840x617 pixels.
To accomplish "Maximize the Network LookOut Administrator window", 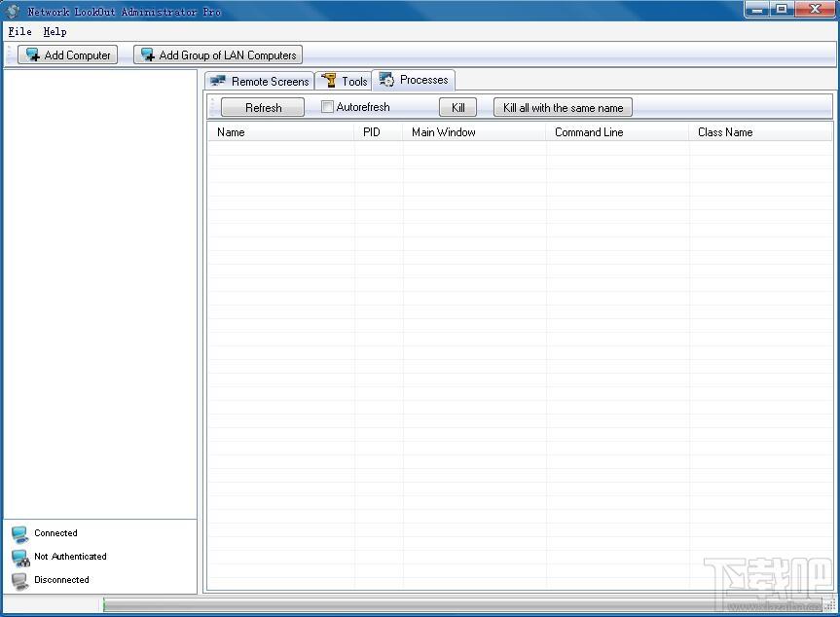I will click(783, 9).
